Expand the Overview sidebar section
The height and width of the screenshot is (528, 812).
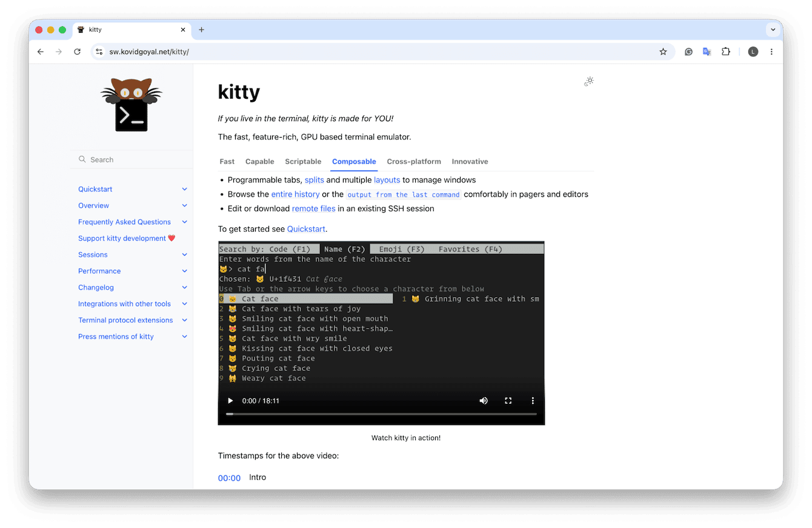pos(185,206)
